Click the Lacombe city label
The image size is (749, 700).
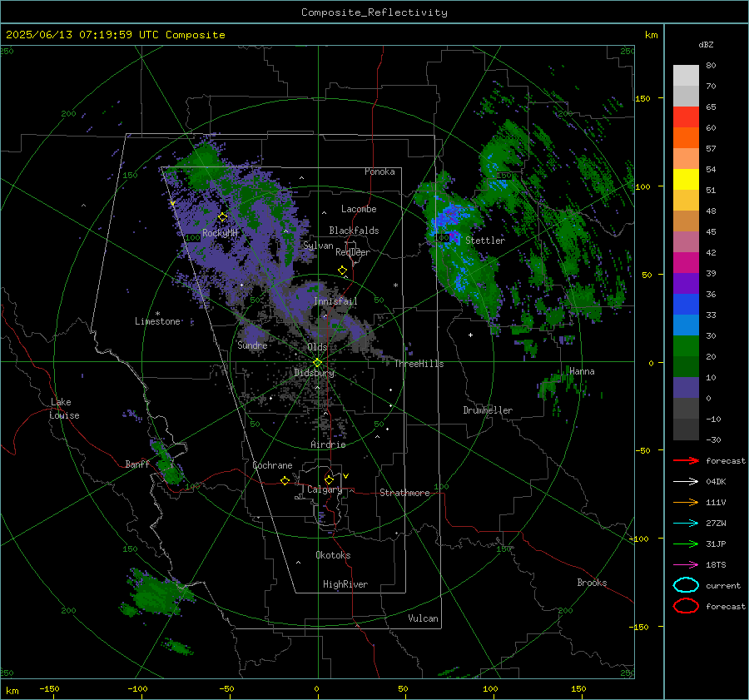tap(359, 209)
